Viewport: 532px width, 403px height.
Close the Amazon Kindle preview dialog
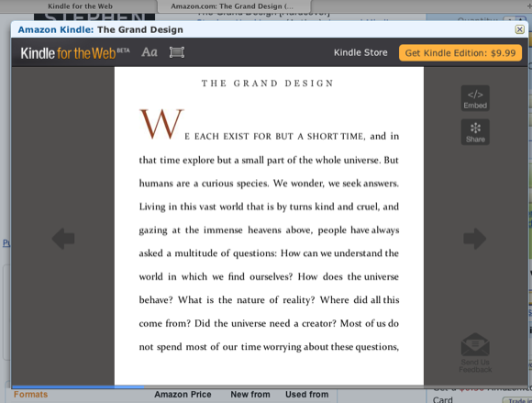(519, 29)
